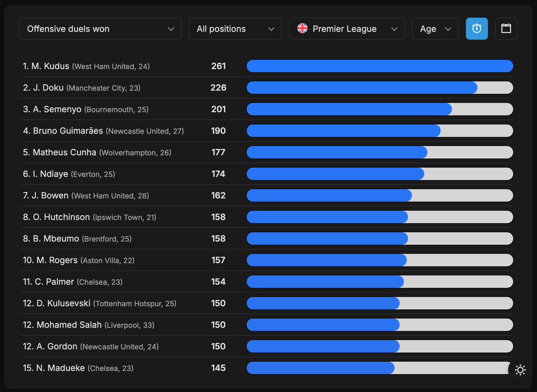Click the value 226 for Doku

click(218, 88)
